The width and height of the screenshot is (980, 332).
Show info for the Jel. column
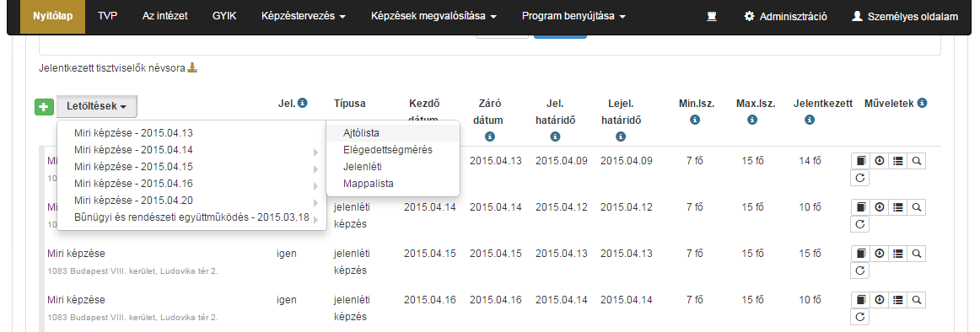[x=303, y=102]
